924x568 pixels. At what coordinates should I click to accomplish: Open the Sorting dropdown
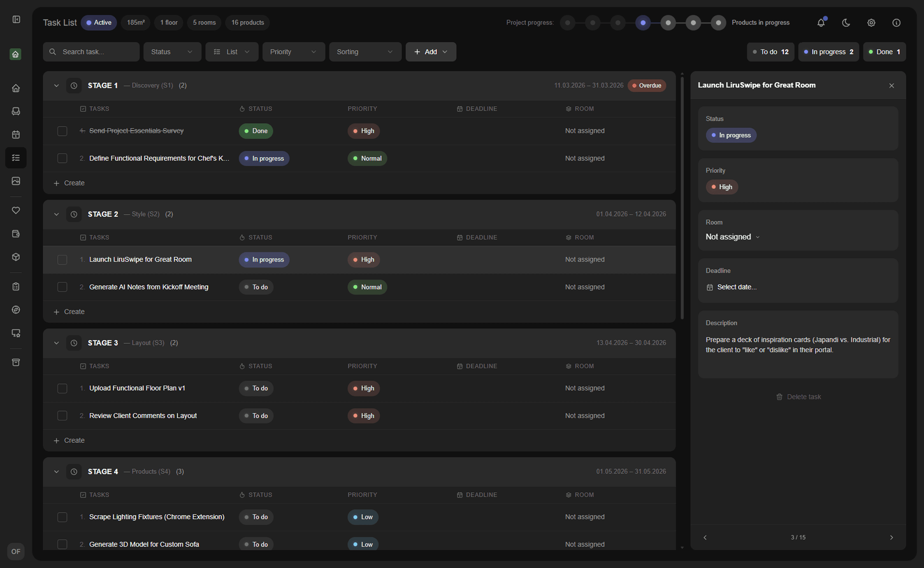coord(364,51)
